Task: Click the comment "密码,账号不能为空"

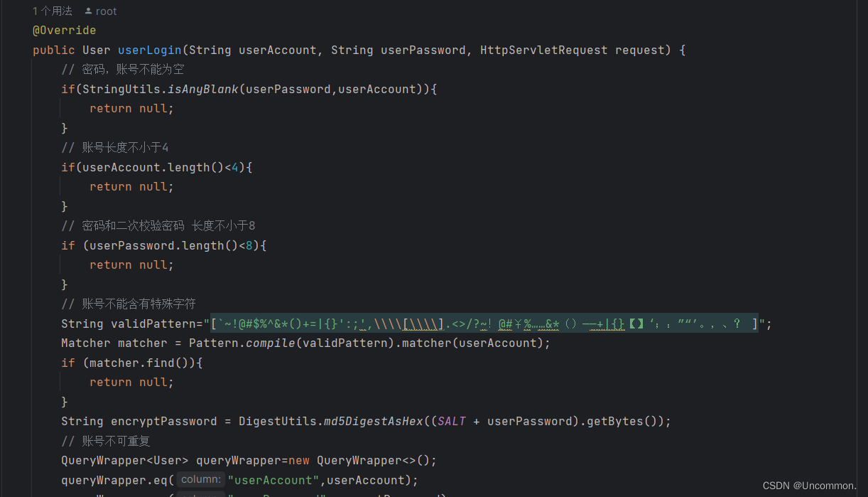Action: 123,70
